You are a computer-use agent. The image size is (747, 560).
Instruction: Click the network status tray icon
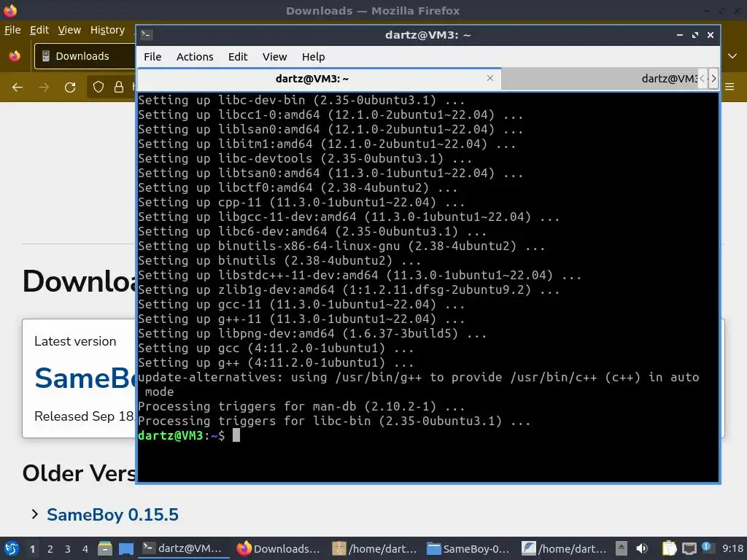[x=689, y=548]
